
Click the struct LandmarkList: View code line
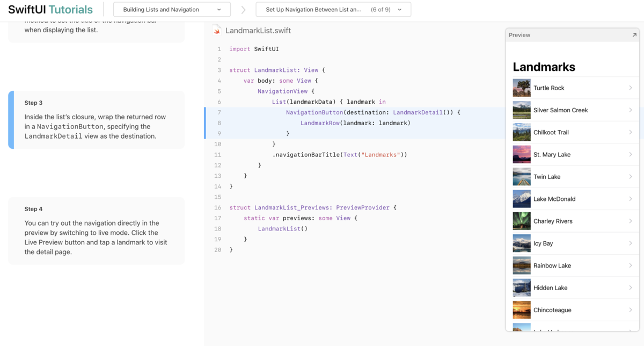[277, 70]
